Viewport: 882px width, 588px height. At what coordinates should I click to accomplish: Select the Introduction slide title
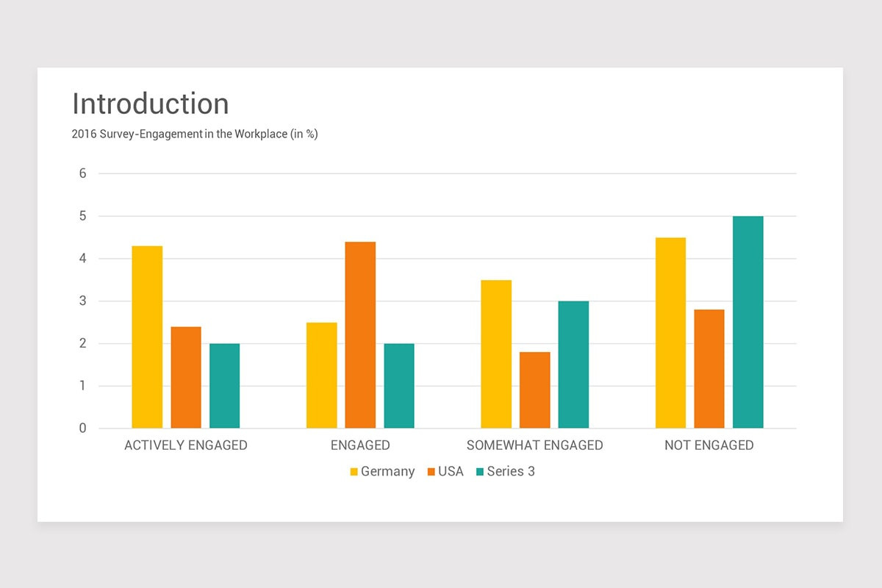click(151, 104)
